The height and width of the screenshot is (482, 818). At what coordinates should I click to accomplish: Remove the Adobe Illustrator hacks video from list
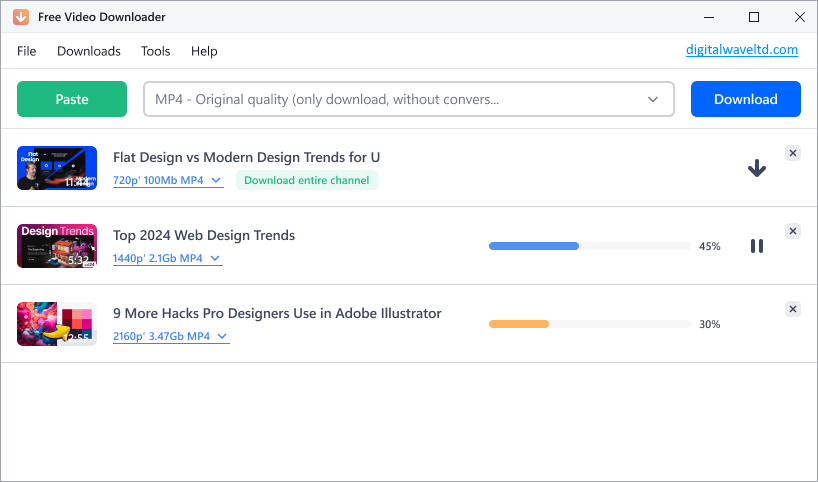[793, 309]
